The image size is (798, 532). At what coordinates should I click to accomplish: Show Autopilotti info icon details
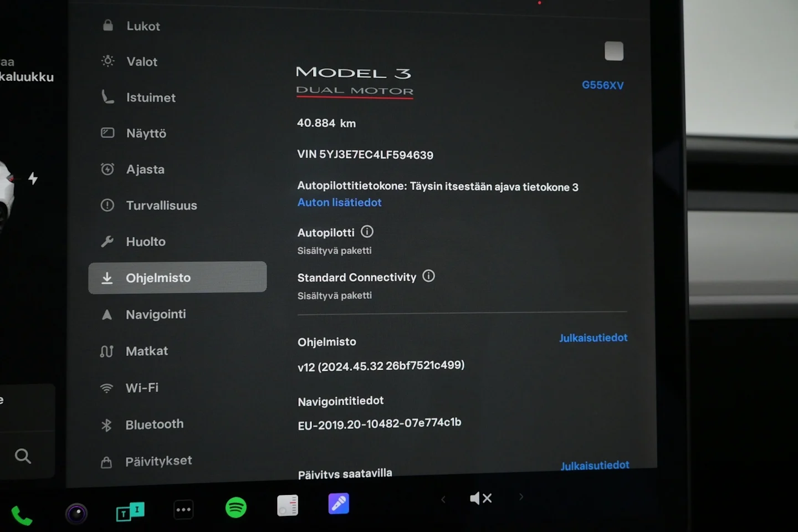coord(367,231)
